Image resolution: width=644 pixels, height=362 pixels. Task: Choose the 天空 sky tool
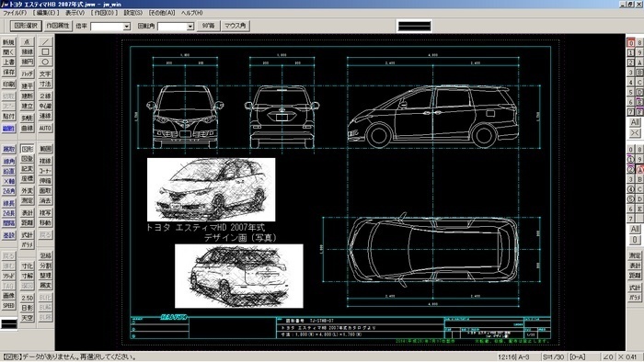click(x=27, y=318)
